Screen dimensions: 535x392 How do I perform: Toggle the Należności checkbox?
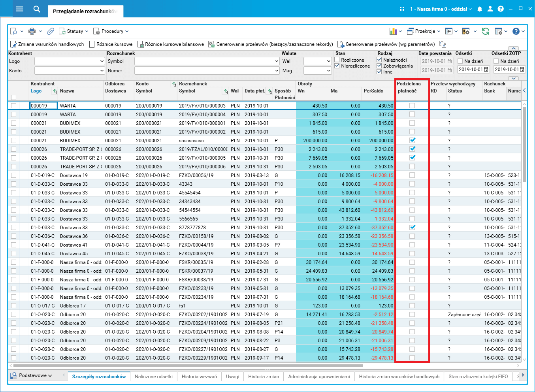pyautogui.click(x=379, y=60)
